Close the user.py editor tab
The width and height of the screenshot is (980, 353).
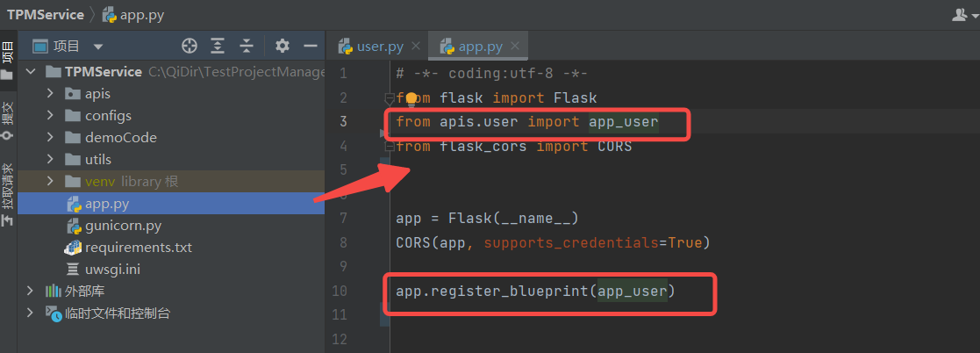pos(415,47)
